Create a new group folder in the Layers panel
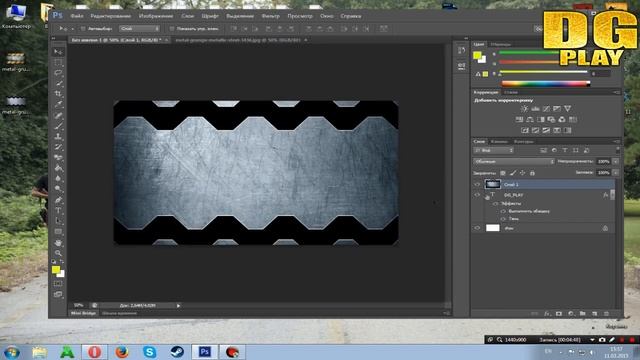This screenshot has width=640, height=360. [582, 313]
